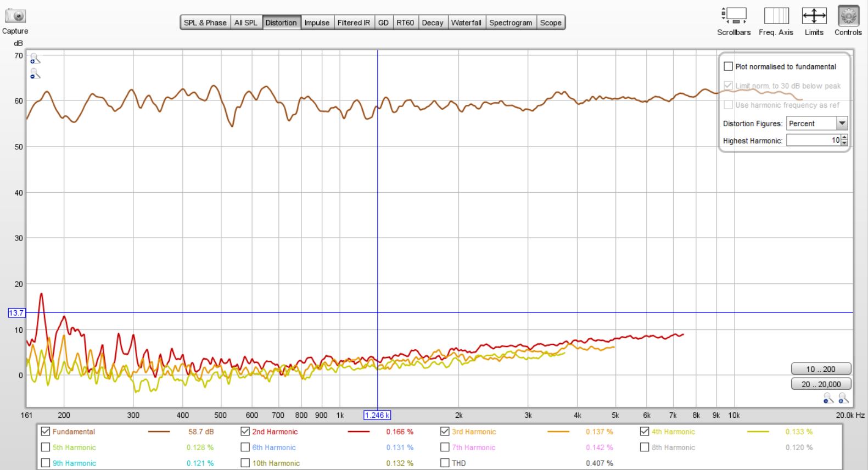Toggle the Scrollbars icon
The width and height of the screenshot is (868, 470).
[x=733, y=16]
